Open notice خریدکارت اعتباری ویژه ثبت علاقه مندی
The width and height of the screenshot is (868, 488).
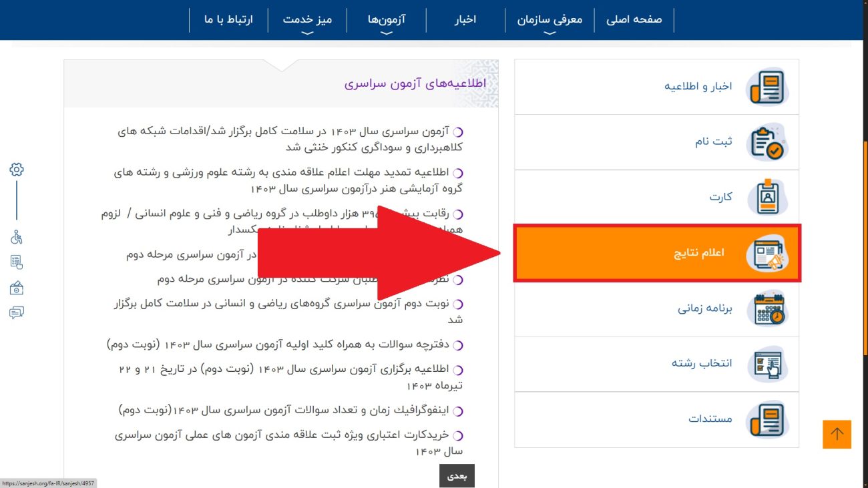click(x=288, y=443)
